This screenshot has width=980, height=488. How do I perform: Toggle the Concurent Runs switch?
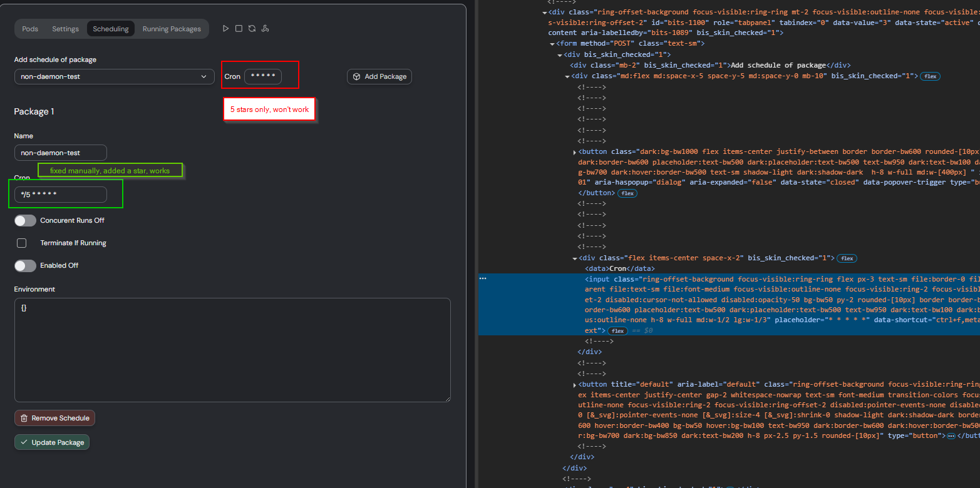(26, 220)
